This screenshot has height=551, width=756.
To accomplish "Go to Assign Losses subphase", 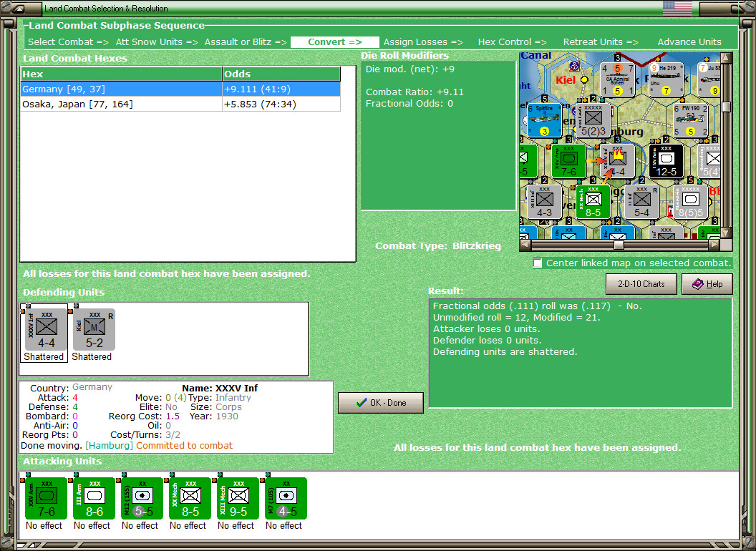I will [x=423, y=42].
